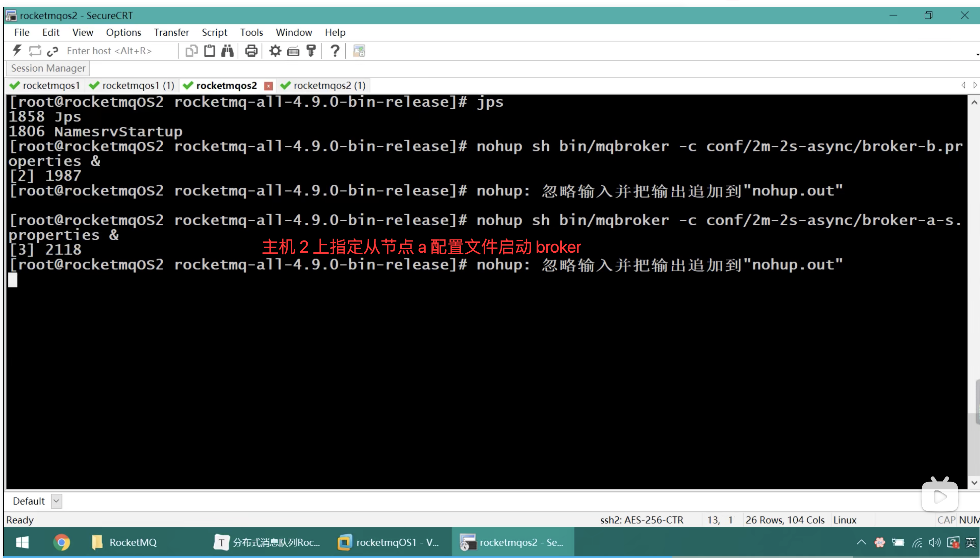The width and height of the screenshot is (980, 559).
Task: Click the Reconnect session toolbar icon
Action: click(35, 51)
